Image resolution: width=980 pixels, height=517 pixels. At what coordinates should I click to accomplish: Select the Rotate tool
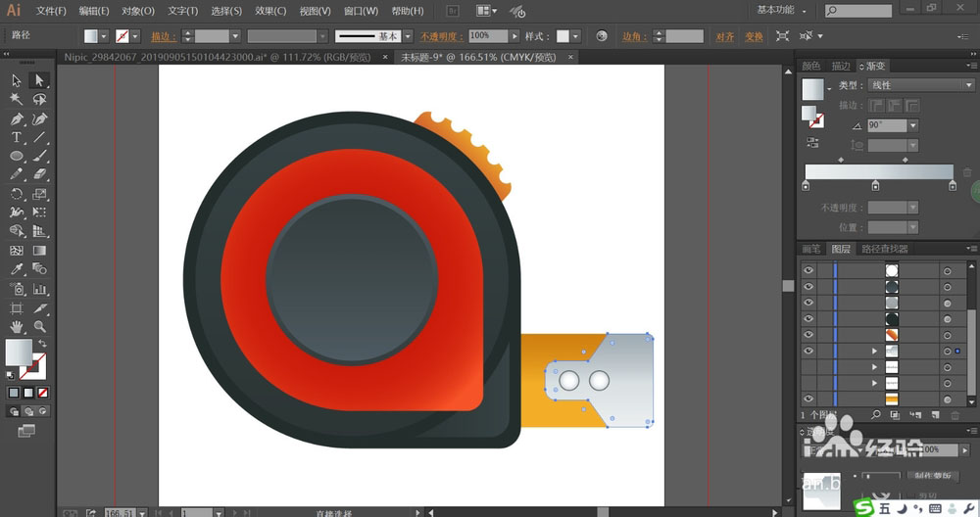point(17,194)
